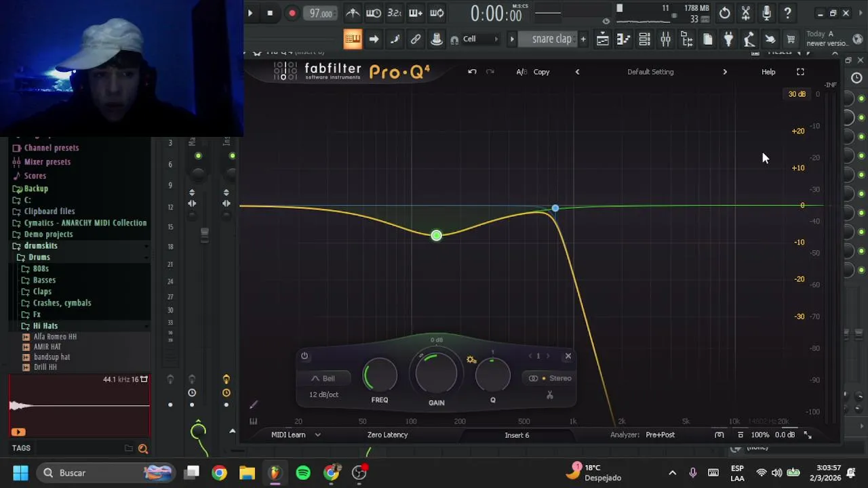Change Zero Latency processing mode
The width and height of the screenshot is (868, 488).
387,435
